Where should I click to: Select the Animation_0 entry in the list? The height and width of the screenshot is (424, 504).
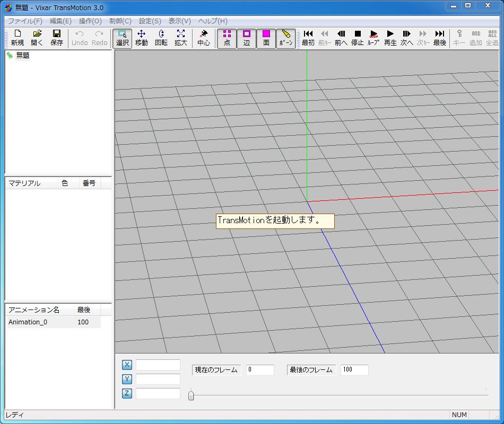[27, 322]
